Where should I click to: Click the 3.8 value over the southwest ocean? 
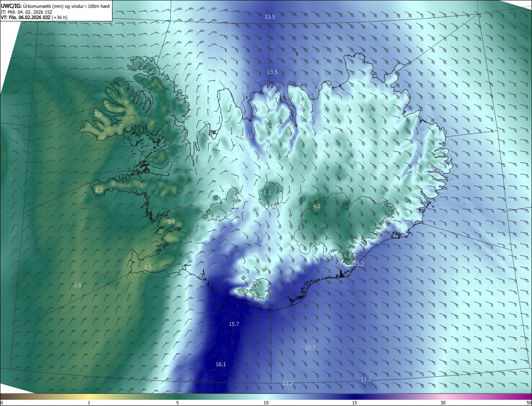point(77,285)
